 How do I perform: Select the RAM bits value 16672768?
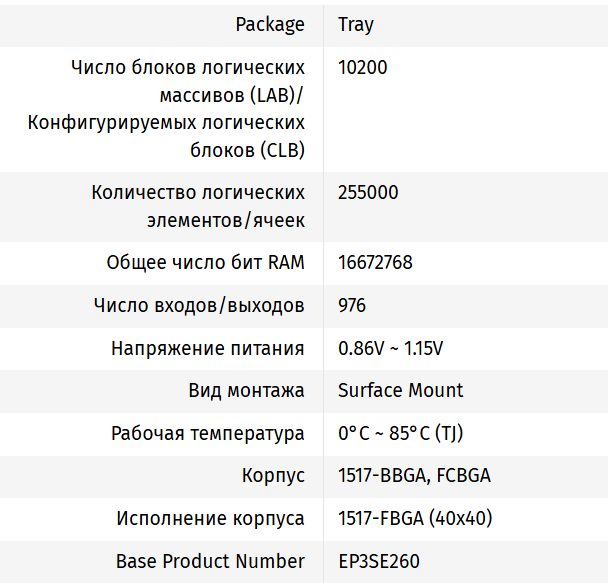coord(375,263)
